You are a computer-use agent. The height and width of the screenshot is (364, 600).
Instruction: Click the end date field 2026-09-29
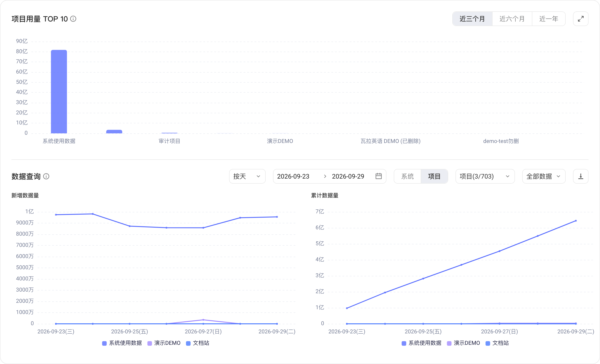tap(348, 176)
